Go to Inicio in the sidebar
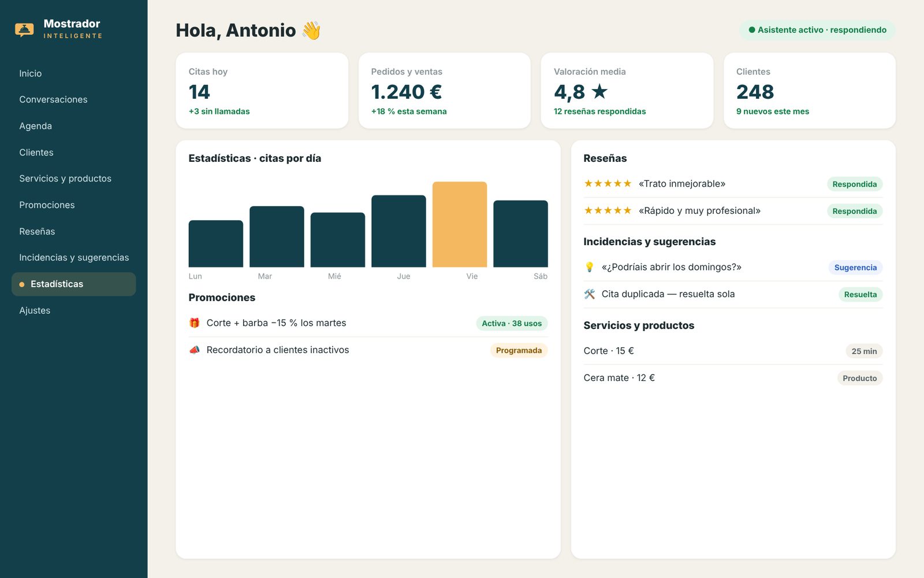Screen dimensions: 924x578 pyautogui.click(x=74, y=73)
